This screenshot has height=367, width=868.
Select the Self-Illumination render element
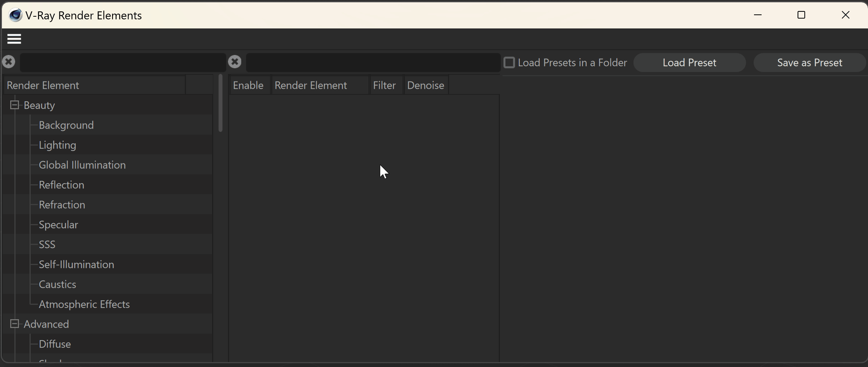[x=76, y=265]
